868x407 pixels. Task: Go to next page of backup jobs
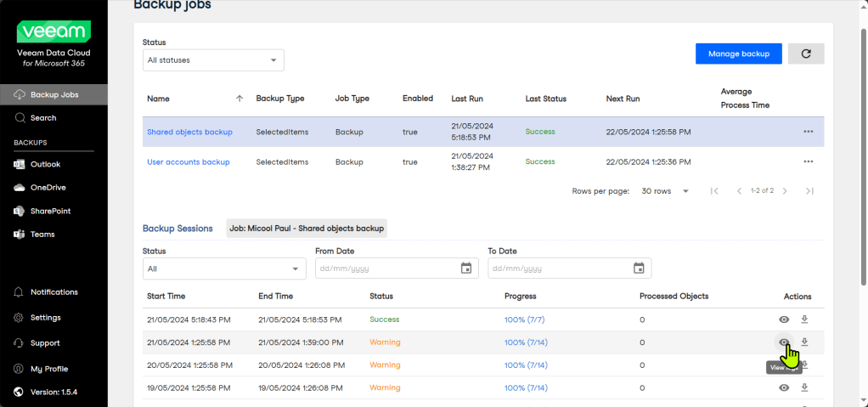785,191
